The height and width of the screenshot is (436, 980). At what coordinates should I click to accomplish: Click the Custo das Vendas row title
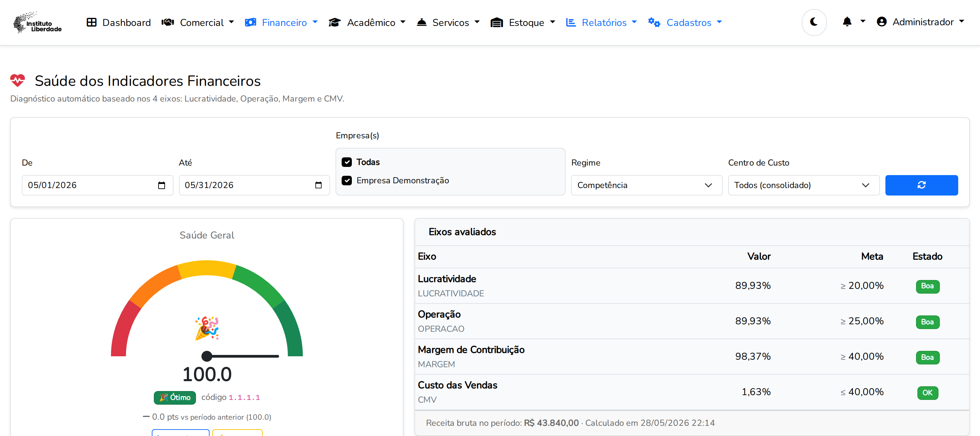[x=457, y=385]
